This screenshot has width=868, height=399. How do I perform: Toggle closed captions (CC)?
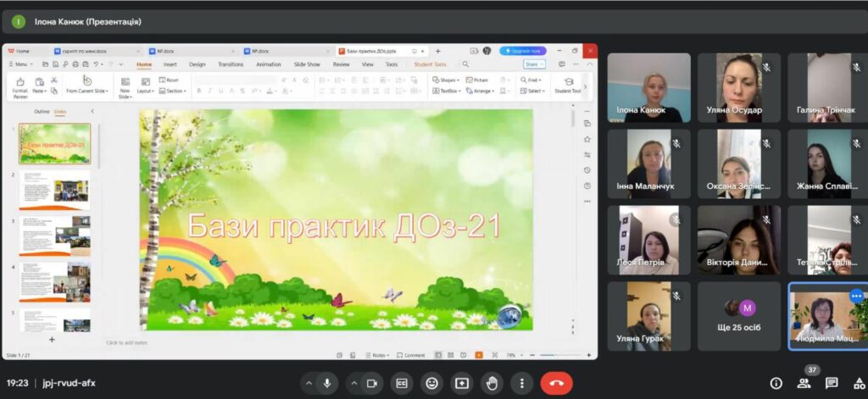click(403, 383)
